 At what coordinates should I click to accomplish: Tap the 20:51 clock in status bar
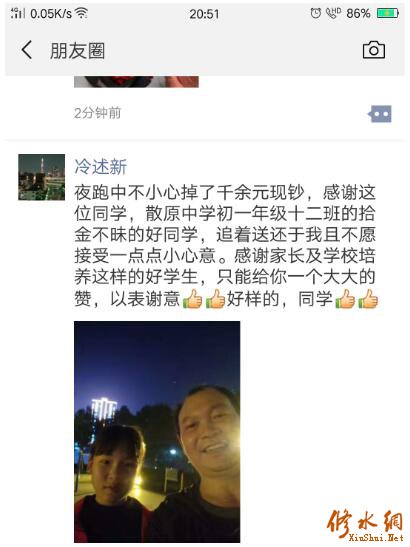204,14
